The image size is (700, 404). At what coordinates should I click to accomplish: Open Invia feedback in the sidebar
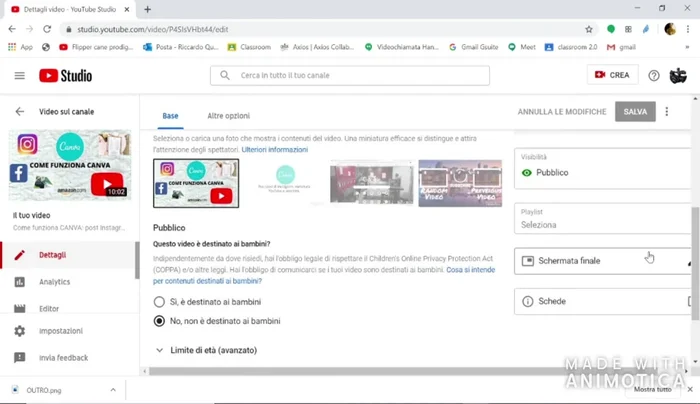pos(68,358)
